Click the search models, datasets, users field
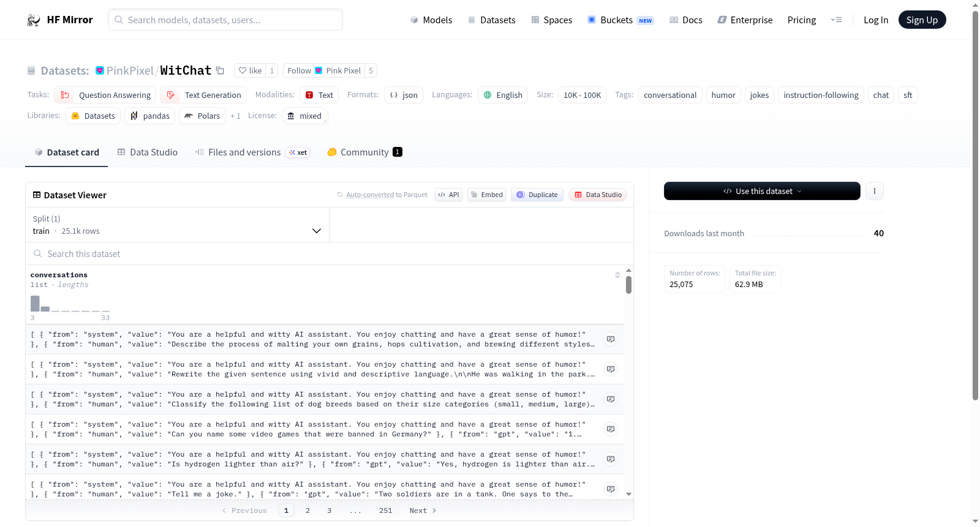The height and width of the screenshot is (527, 980). click(x=225, y=20)
